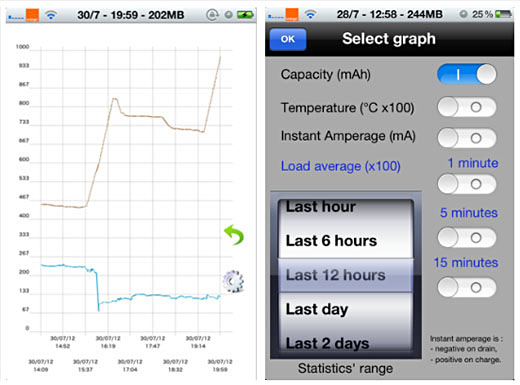The image size is (520, 385).
Task: Tap the green back arrow icon
Action: [234, 235]
